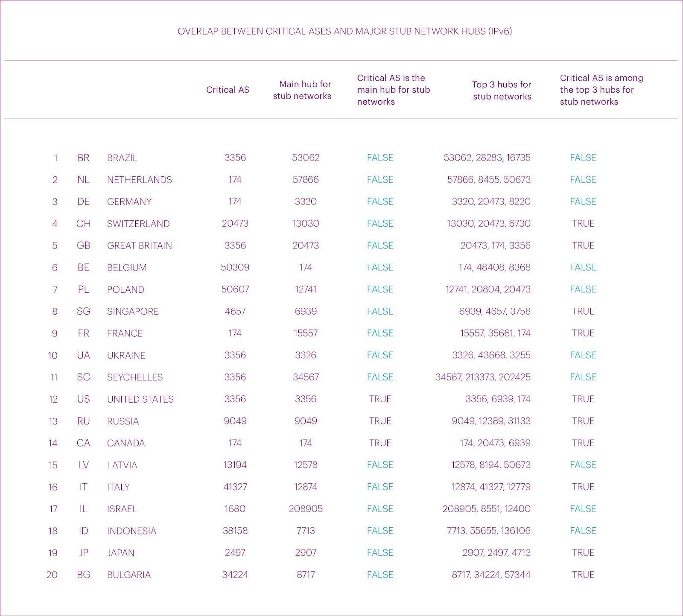Select the SEYCHELLES country name
Image resolution: width=683 pixels, height=616 pixels.
click(135, 377)
